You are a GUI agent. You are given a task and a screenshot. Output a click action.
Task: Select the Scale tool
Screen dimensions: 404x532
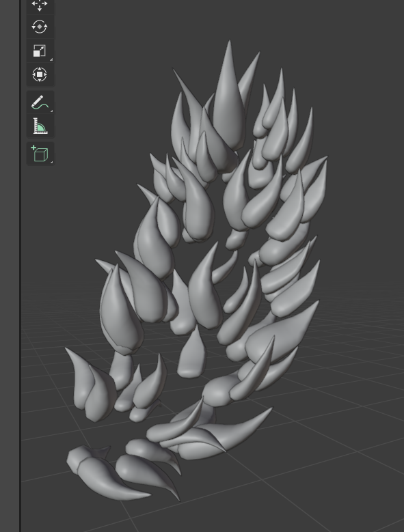pyautogui.click(x=40, y=51)
